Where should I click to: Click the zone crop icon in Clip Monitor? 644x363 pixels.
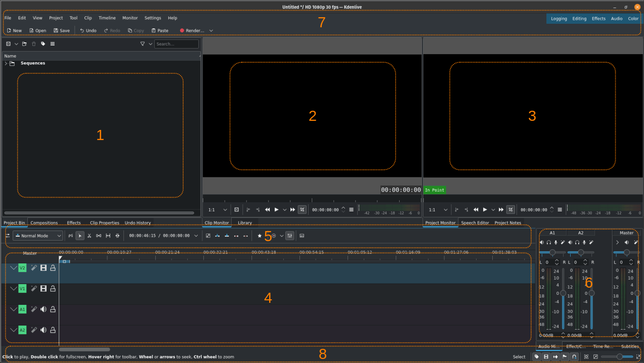pyautogui.click(x=302, y=209)
